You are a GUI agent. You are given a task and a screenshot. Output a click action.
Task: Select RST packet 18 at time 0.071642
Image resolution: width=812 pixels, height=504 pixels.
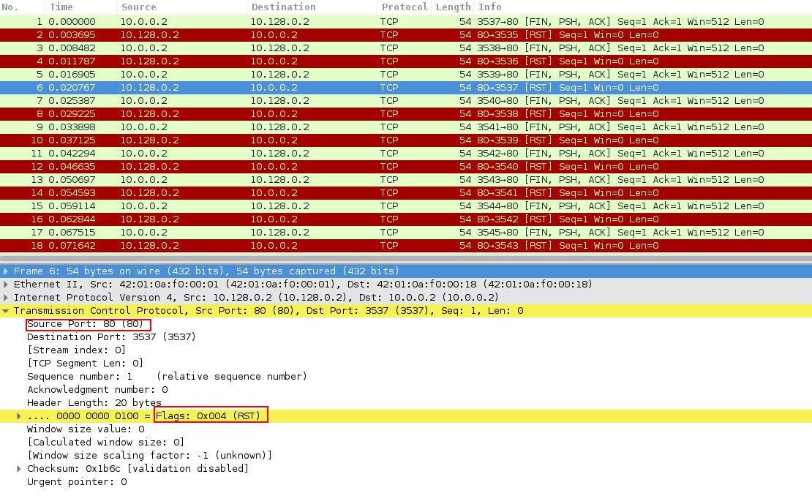[x=406, y=246]
